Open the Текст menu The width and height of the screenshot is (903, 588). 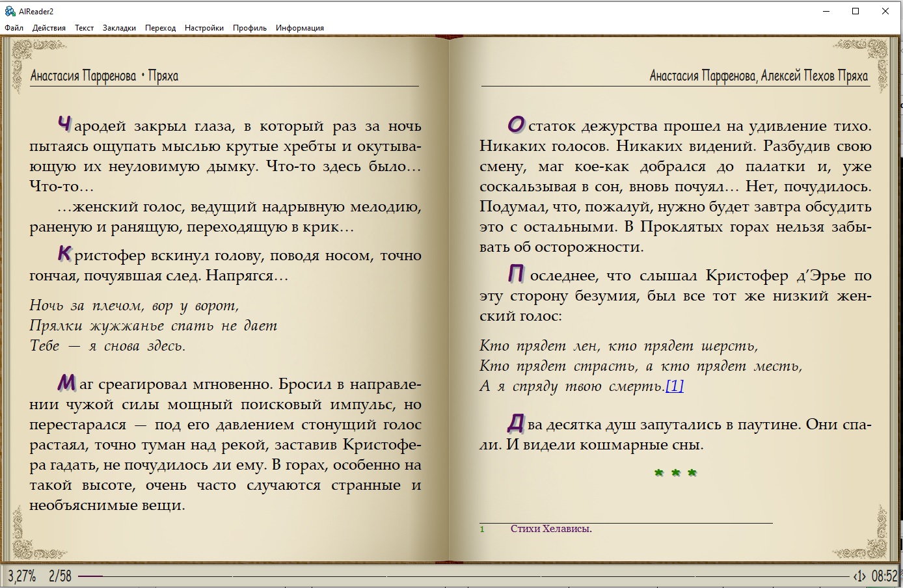pos(84,28)
